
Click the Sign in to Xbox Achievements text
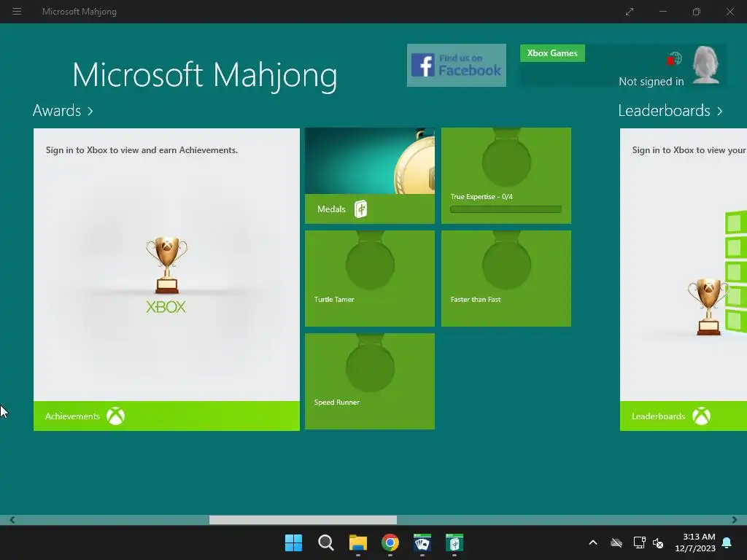pos(142,150)
